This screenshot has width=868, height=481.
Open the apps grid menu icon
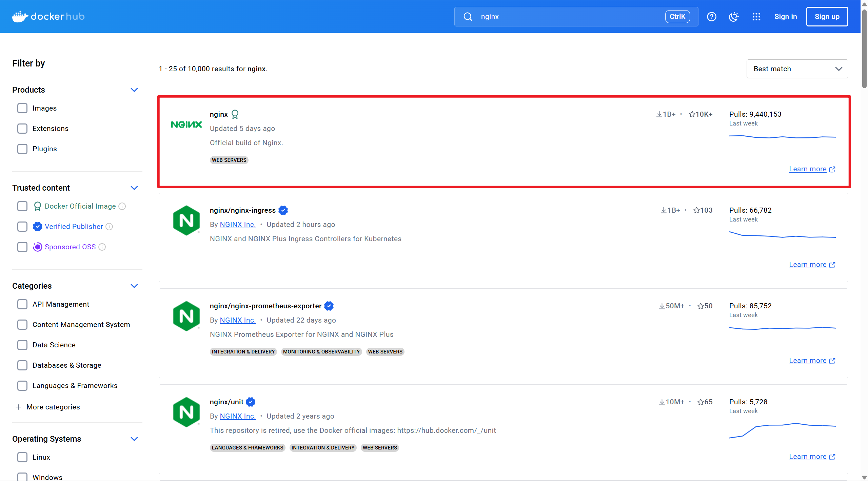coord(756,17)
